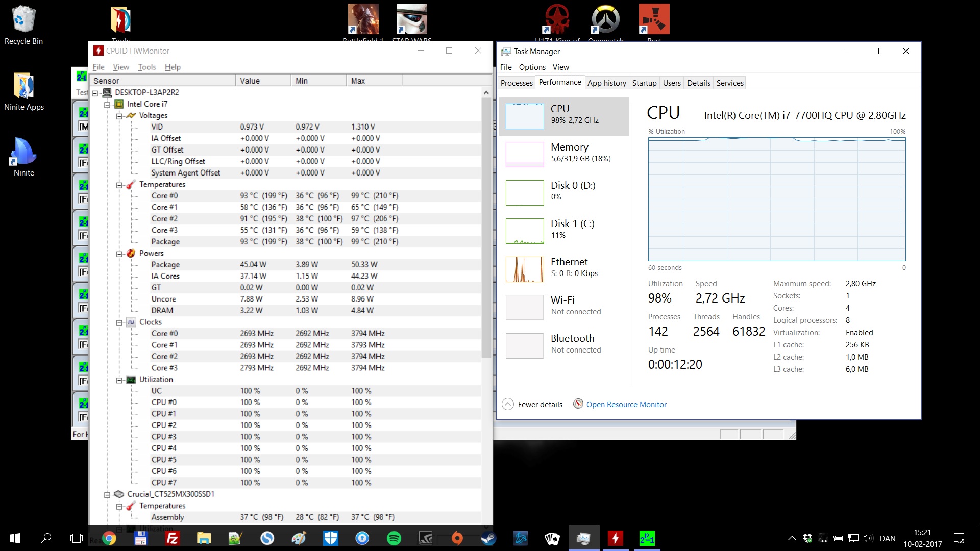Viewport: 980px width, 551px height.
Task: Open Resource Monitor link
Action: (626, 404)
